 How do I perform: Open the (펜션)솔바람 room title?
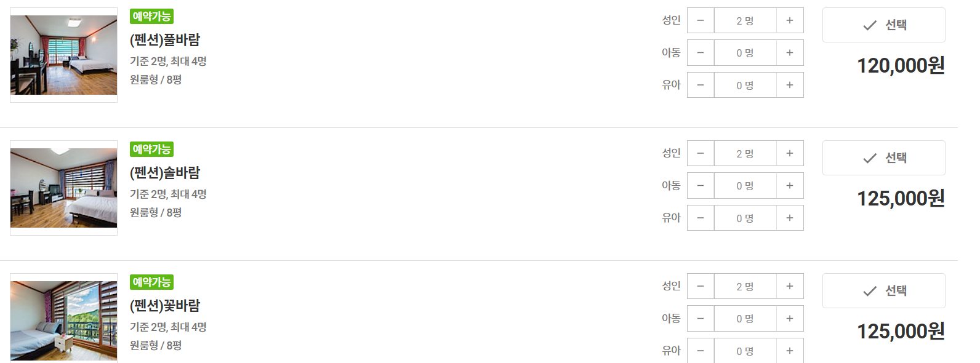coord(165,173)
